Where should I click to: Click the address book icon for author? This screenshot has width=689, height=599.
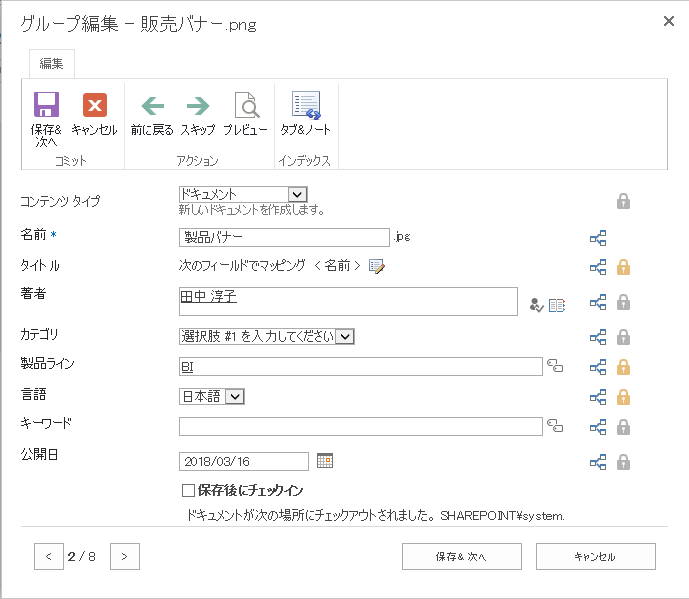pos(557,305)
